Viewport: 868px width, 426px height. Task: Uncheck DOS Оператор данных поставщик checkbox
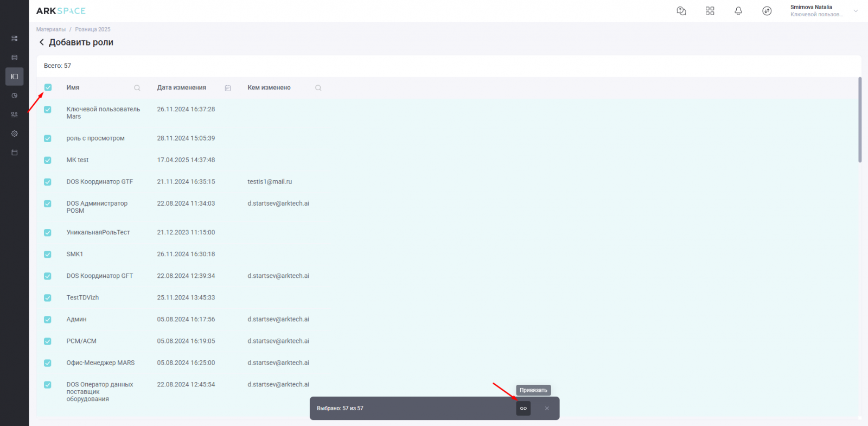[48, 385]
